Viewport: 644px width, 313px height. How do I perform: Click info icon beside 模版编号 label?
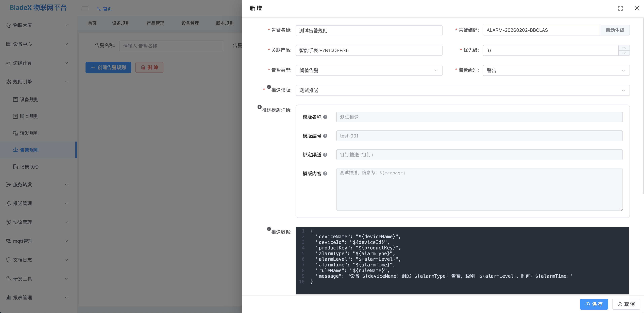[x=325, y=136]
